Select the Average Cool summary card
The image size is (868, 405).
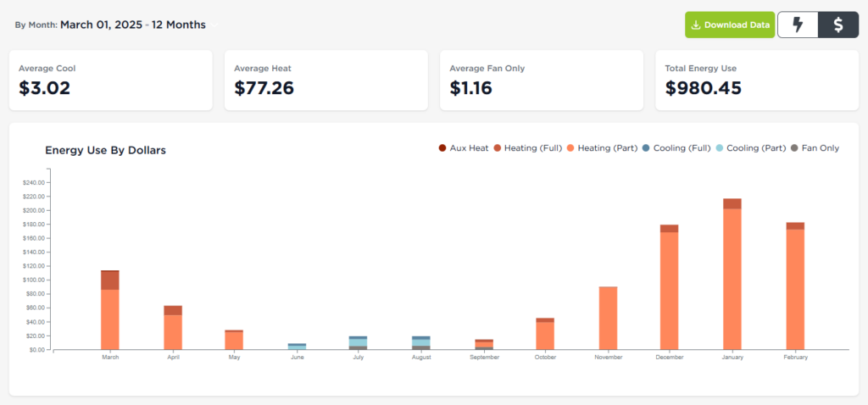click(110, 80)
